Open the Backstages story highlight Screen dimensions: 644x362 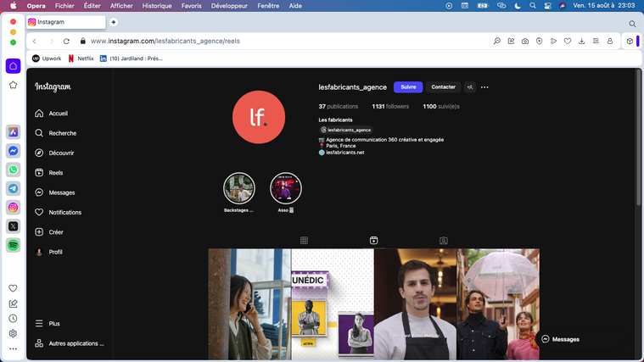238,189
